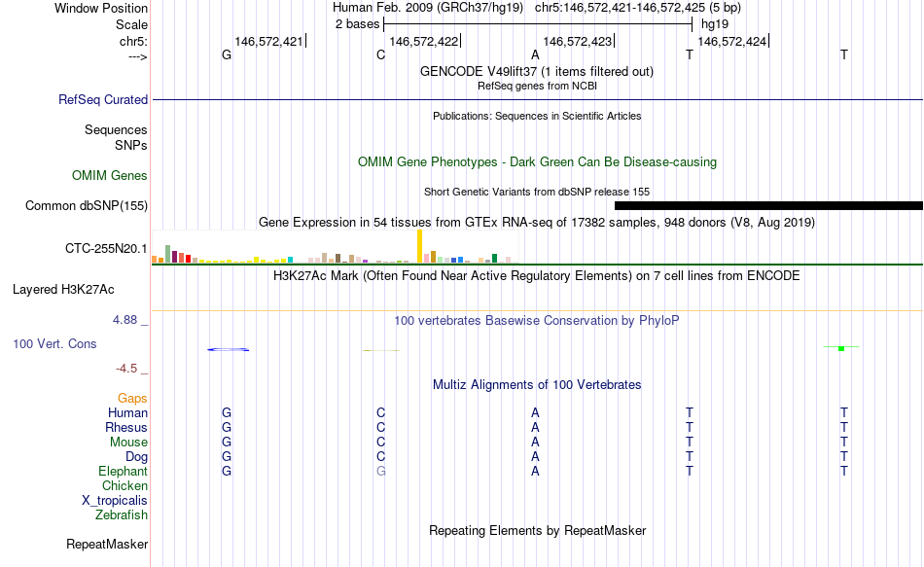The image size is (924, 567).
Task: Click the Mouse species row label
Action: (x=128, y=443)
